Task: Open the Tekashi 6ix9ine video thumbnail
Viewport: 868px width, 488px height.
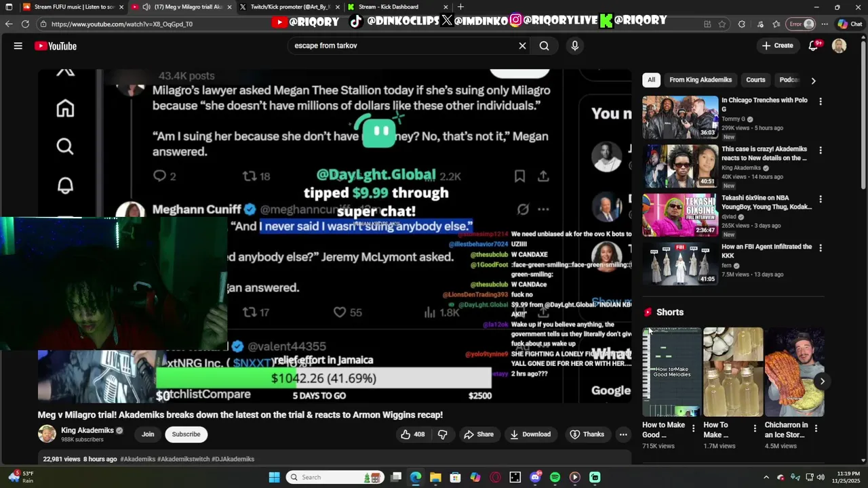Action: [x=680, y=214]
